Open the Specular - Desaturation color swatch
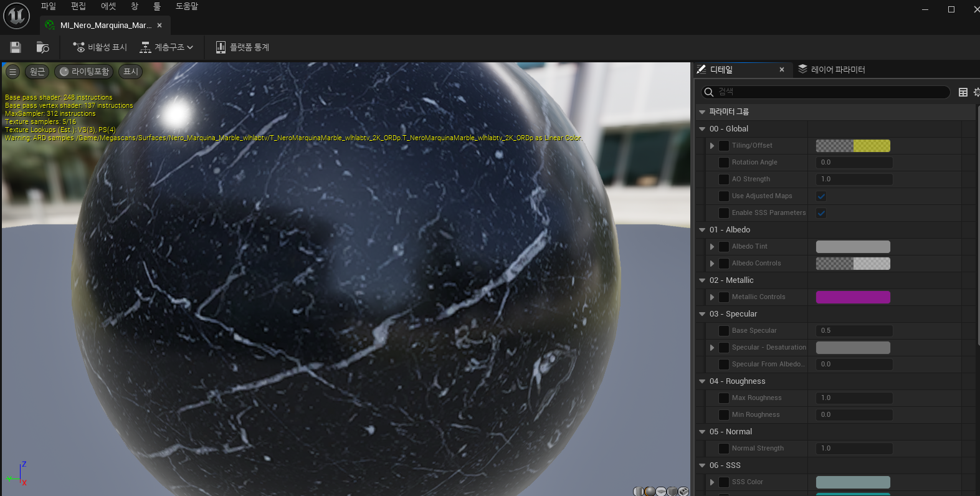This screenshot has width=980, height=496. [x=853, y=348]
